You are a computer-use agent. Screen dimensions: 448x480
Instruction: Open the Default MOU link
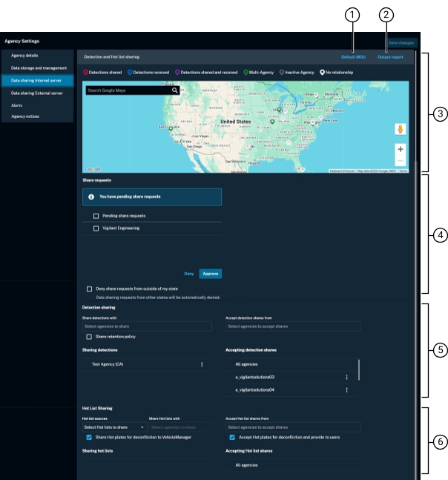pyautogui.click(x=352, y=56)
